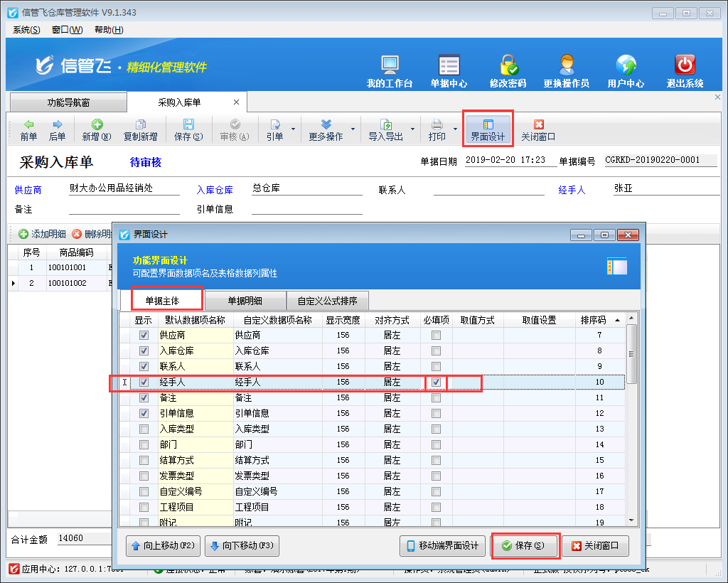Click the 更换操作员 icon
728x583 pixels.
[x=566, y=71]
